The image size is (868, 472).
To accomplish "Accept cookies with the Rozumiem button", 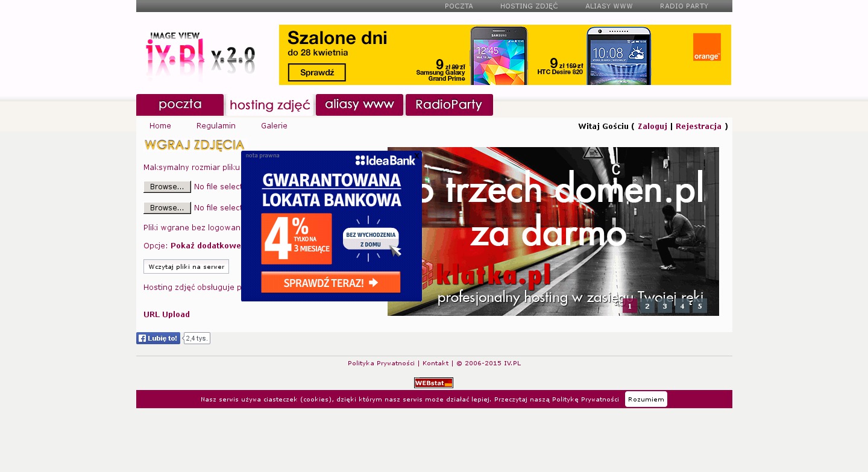I will point(646,399).
